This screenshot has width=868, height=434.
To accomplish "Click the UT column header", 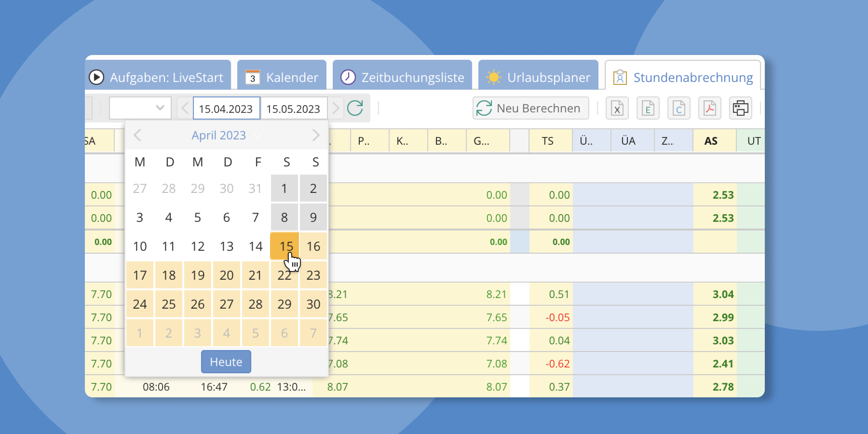I will 751,140.
